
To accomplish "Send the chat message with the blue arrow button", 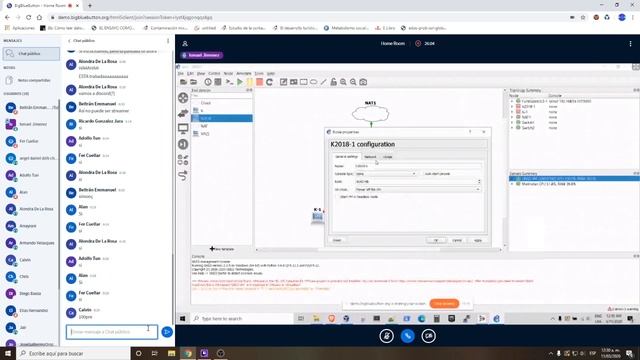I will point(167,332).
